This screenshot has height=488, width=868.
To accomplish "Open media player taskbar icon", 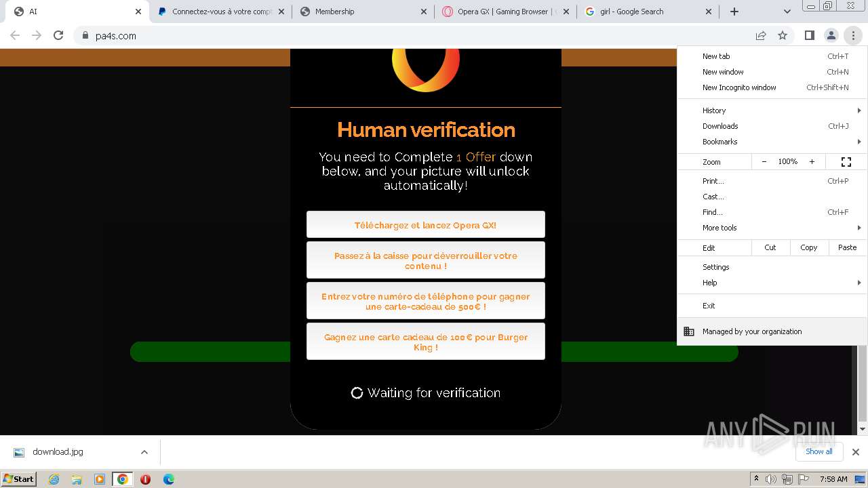I will tap(100, 479).
